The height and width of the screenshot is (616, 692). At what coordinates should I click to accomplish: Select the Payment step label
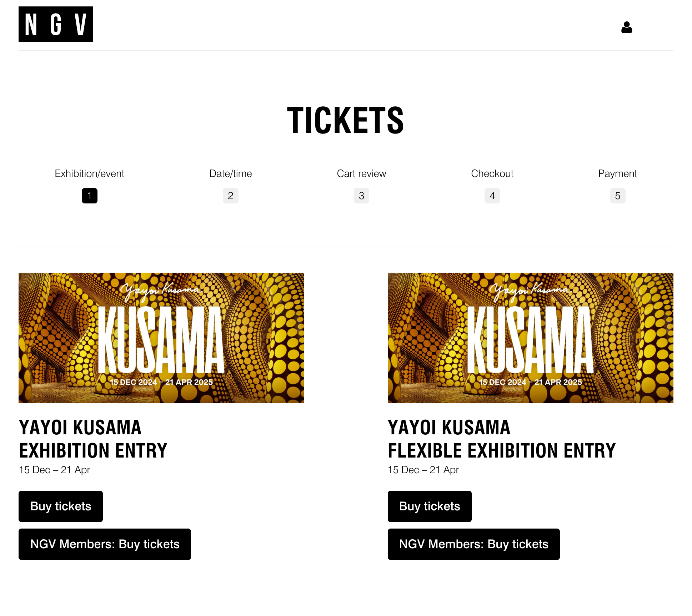pos(617,173)
